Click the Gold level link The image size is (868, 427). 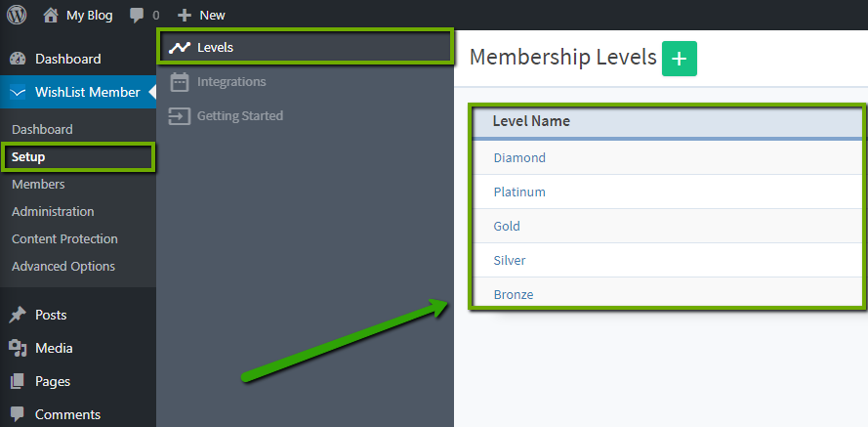[507, 226]
